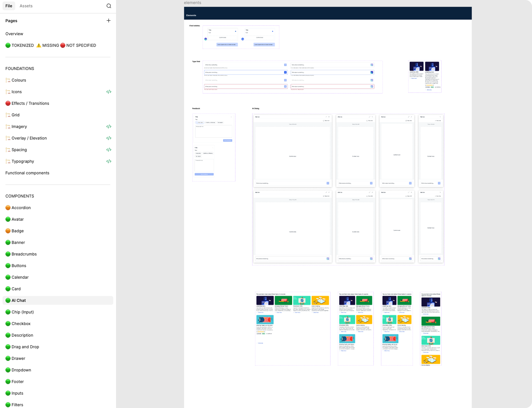Click the search icon in the panel
The width and height of the screenshot is (532, 408).
click(109, 6)
